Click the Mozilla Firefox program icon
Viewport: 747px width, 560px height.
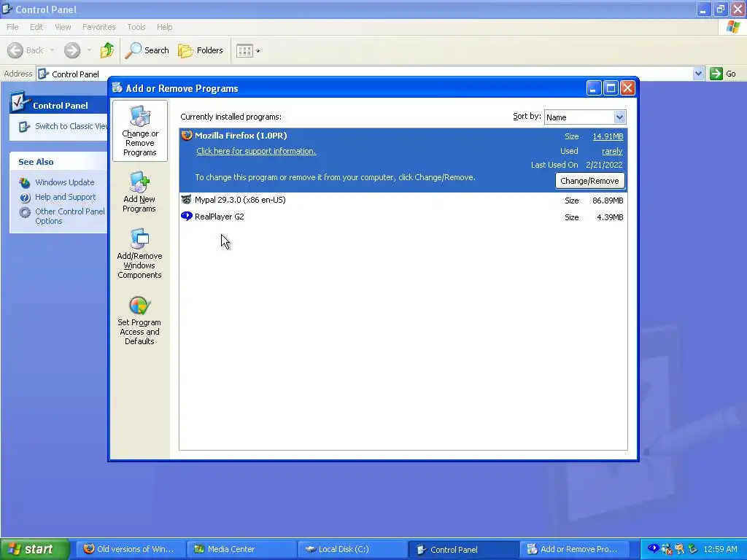tap(187, 135)
